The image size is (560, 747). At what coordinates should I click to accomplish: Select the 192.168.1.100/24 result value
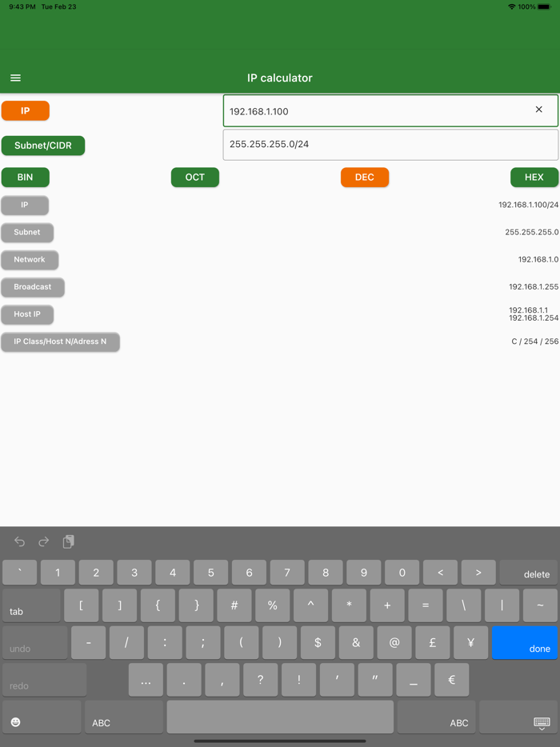(x=529, y=205)
